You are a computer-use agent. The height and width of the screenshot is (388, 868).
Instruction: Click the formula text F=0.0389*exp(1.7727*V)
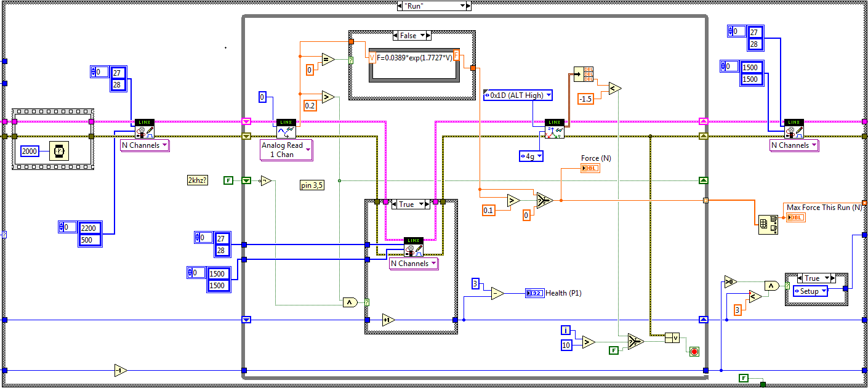[415, 57]
